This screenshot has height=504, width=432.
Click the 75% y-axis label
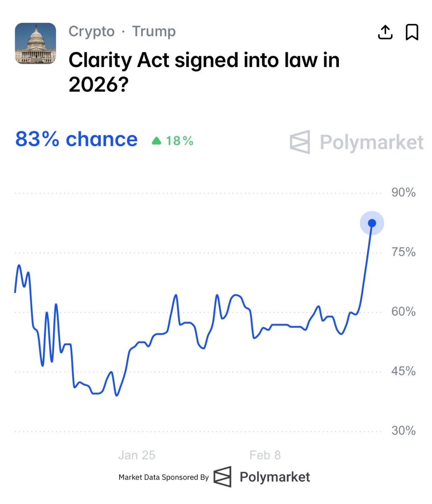click(x=403, y=252)
